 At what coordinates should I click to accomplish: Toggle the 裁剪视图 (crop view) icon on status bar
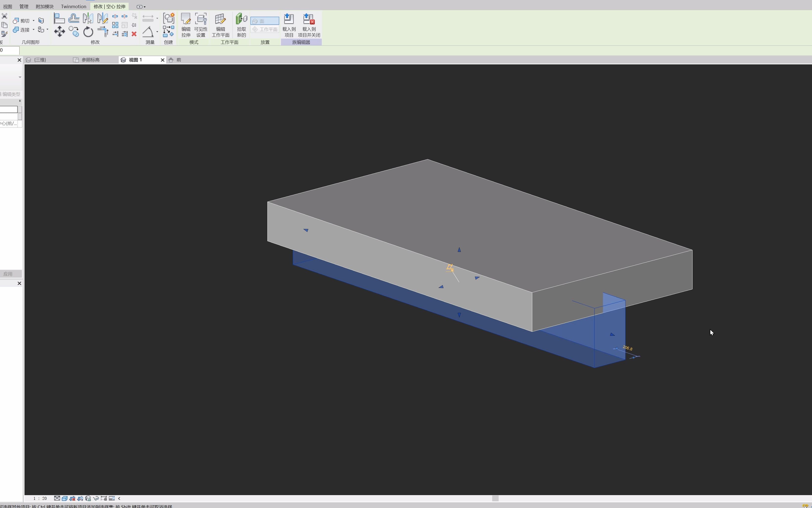pos(72,498)
